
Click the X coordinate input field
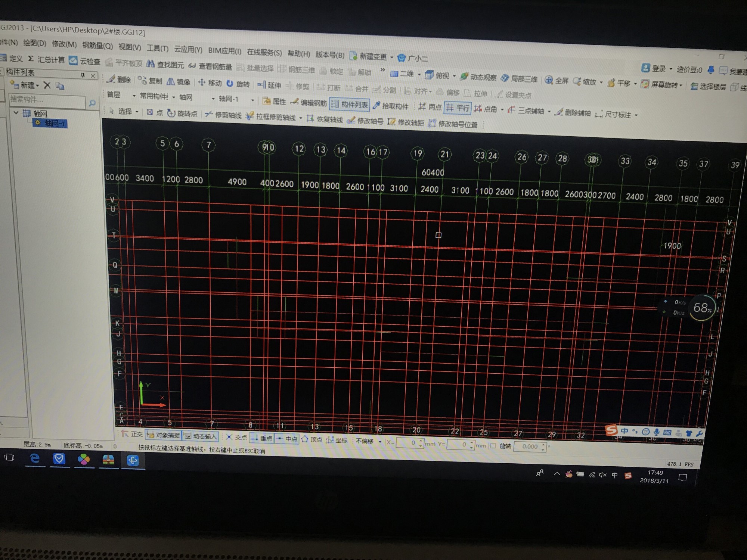[x=407, y=443]
